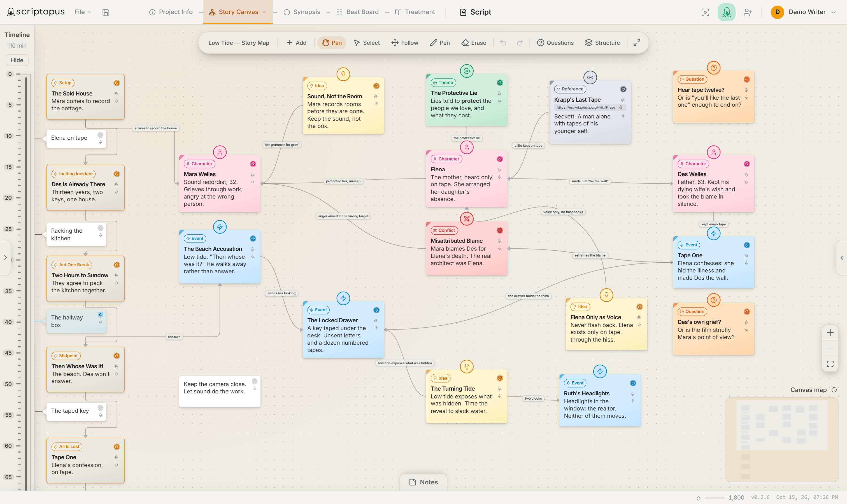Click the undo arrow in canvas toolbar
Viewport: 847px width, 504px height.
pos(503,43)
